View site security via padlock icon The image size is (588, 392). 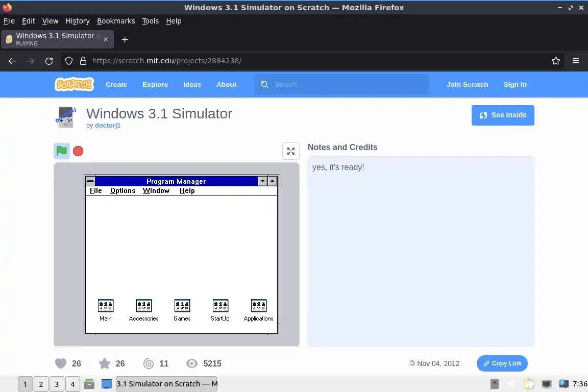[83, 61]
